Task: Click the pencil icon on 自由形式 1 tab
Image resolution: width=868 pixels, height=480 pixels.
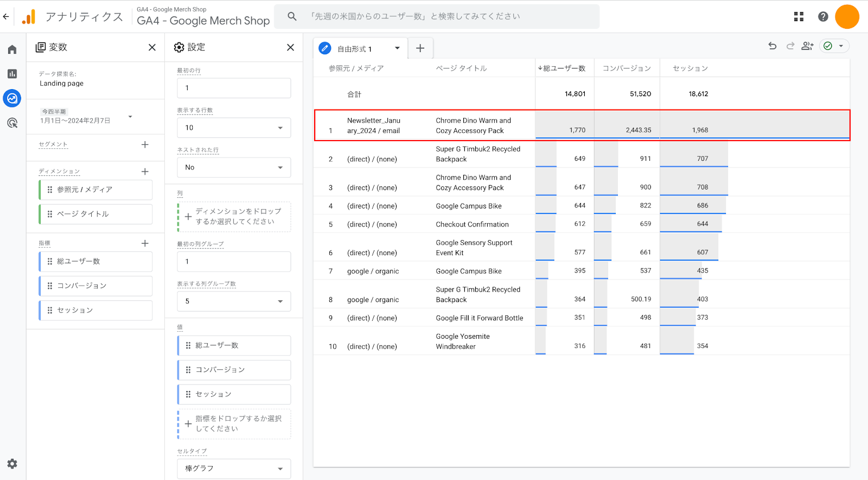Action: click(325, 48)
